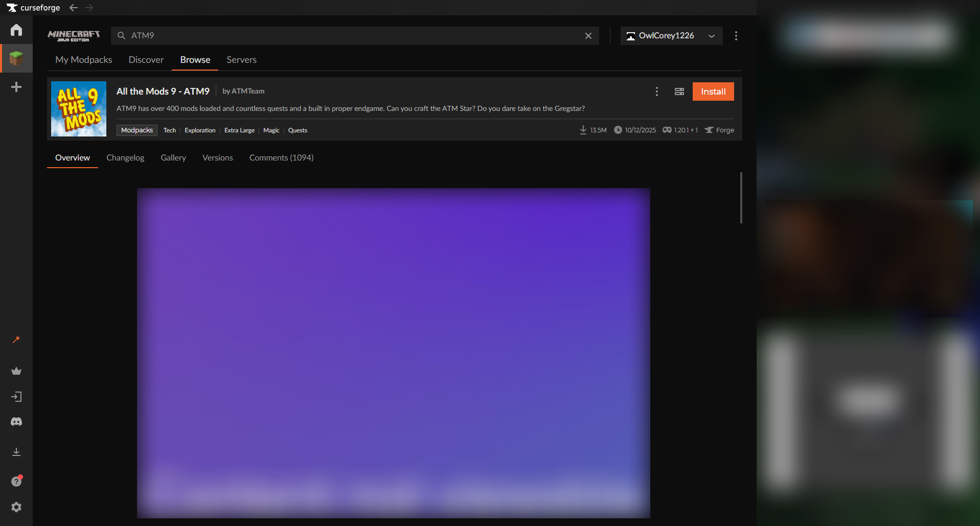The width and height of the screenshot is (980, 526).
Task: Install All the Mods 9 modpack
Action: click(713, 92)
